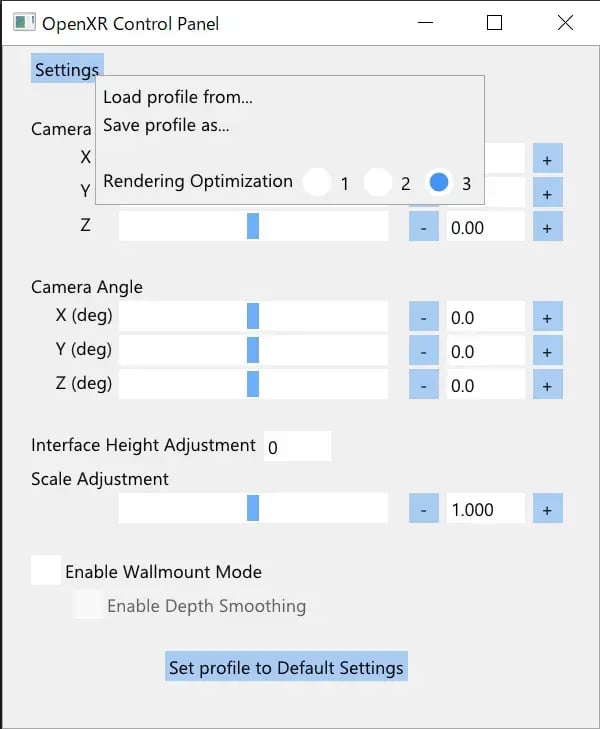The height and width of the screenshot is (729, 600).
Task: Click Set profile to Default Settings
Action: coord(286,667)
